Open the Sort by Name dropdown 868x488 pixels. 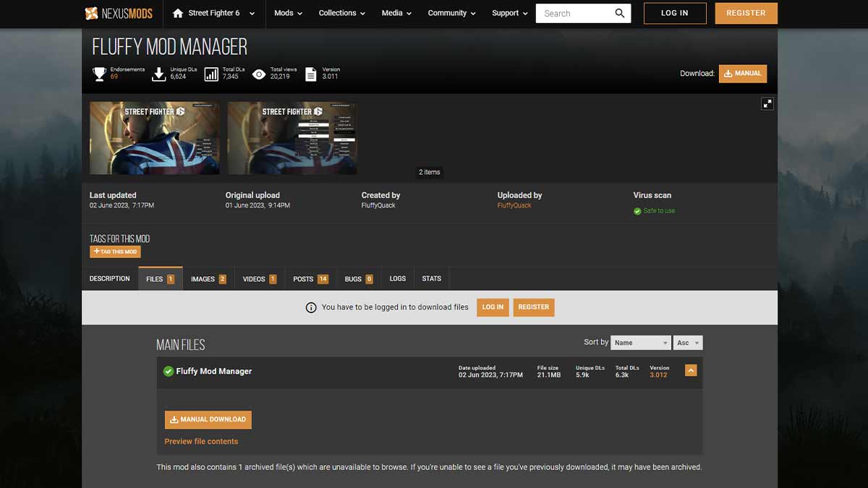pyautogui.click(x=641, y=343)
